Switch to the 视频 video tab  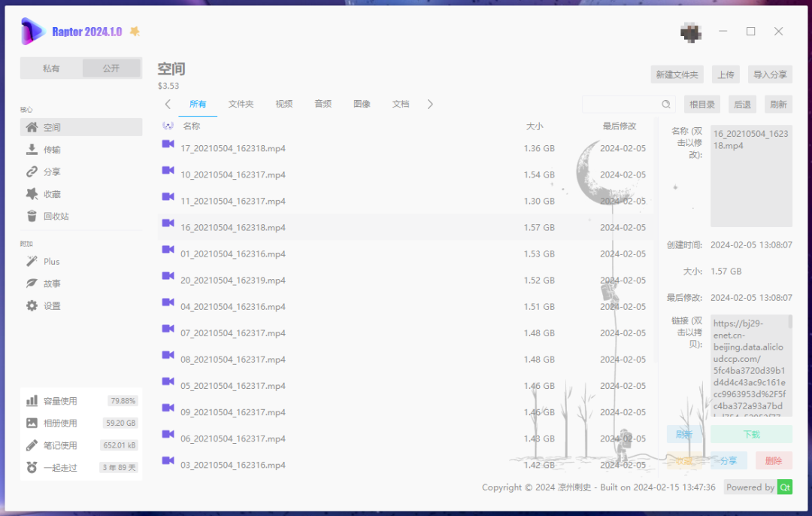click(283, 105)
